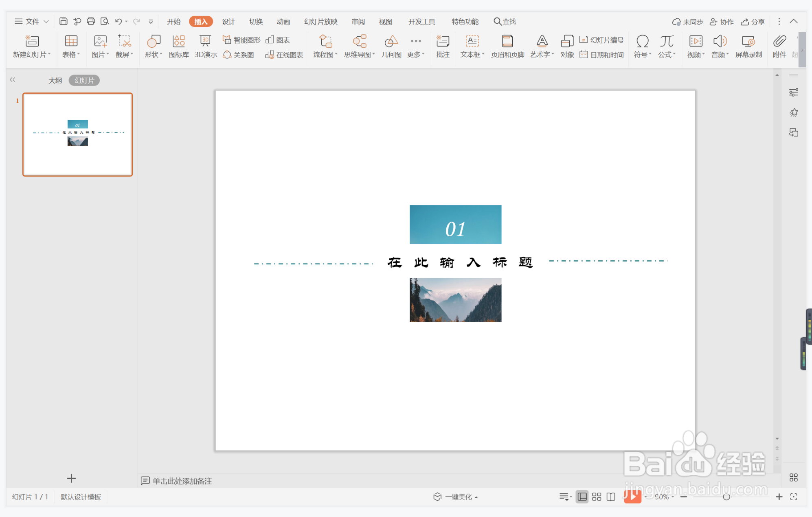
Task: Switch to Slide Sorter view
Action: [597, 497]
